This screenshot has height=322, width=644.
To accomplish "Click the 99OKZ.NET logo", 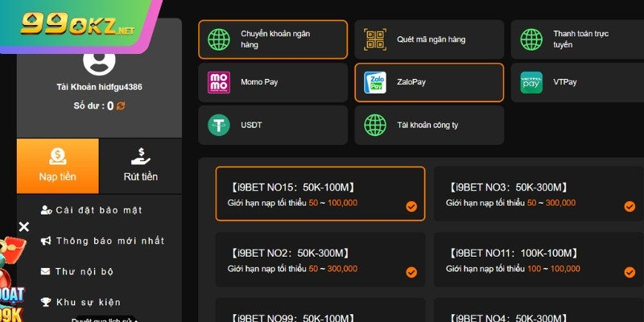I will [77, 23].
